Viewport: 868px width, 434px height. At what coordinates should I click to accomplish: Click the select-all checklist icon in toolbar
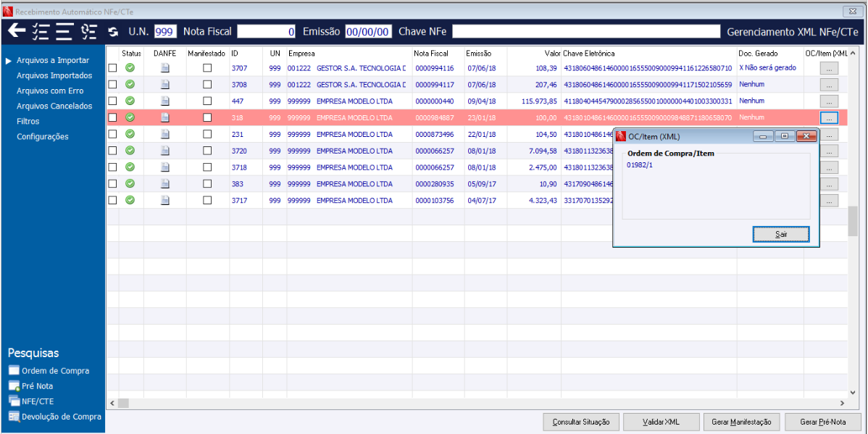tap(41, 32)
